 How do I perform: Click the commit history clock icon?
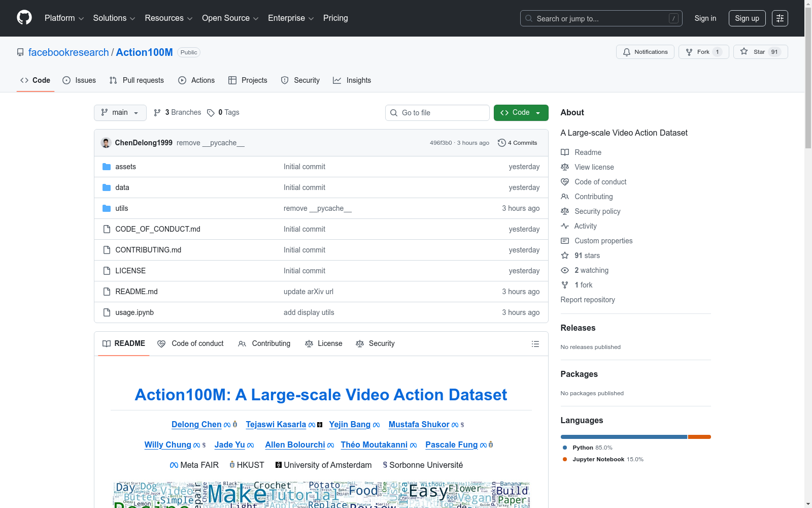pyautogui.click(x=502, y=143)
